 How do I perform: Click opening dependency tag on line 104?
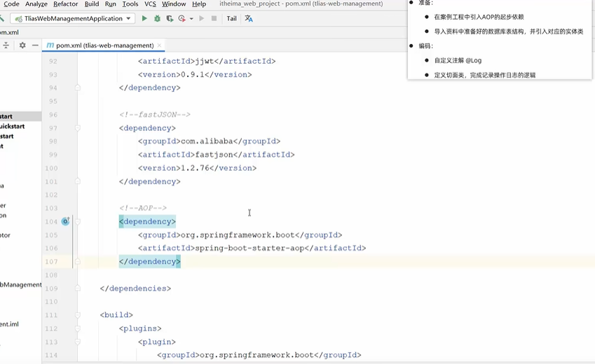(147, 221)
